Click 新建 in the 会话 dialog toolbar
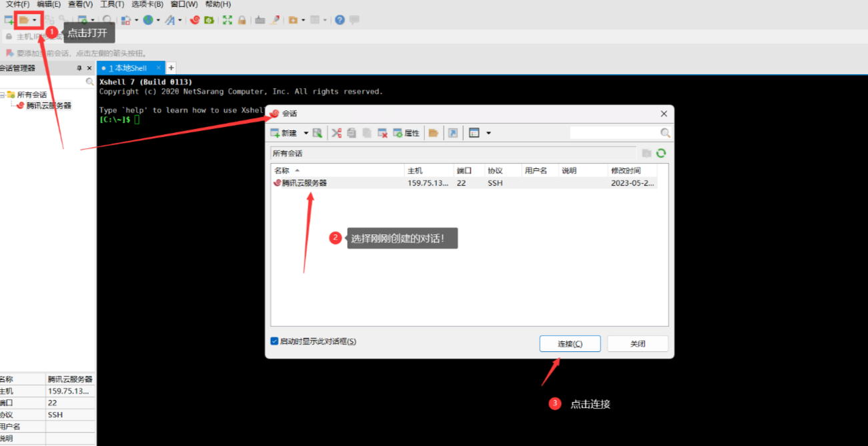The image size is (868, 446). pos(284,133)
